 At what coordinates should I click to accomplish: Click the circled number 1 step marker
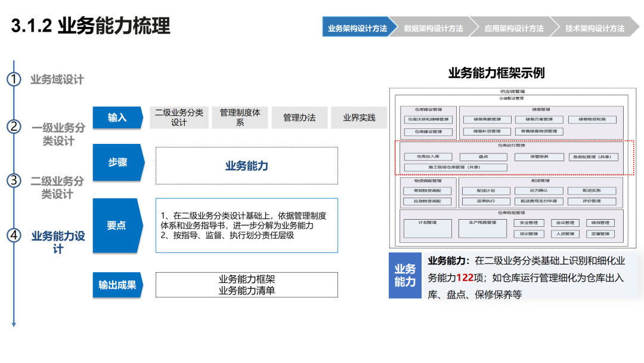pos(14,79)
